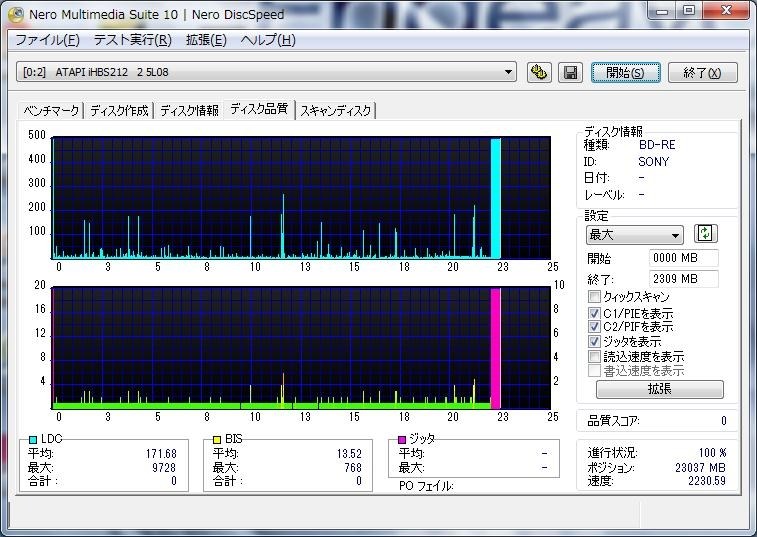Open the ファイル(F) menu
Screen dimensions: 757x537
(47, 40)
